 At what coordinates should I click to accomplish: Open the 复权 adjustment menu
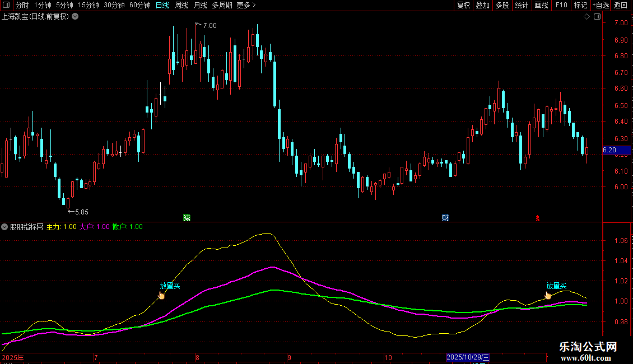pos(463,5)
